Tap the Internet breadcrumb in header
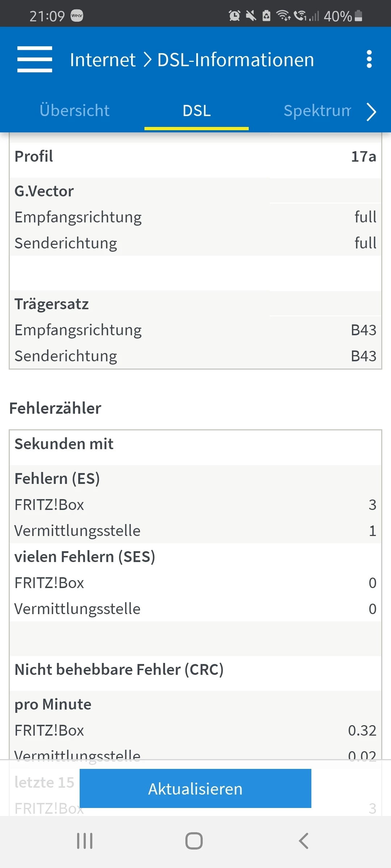 coord(103,60)
